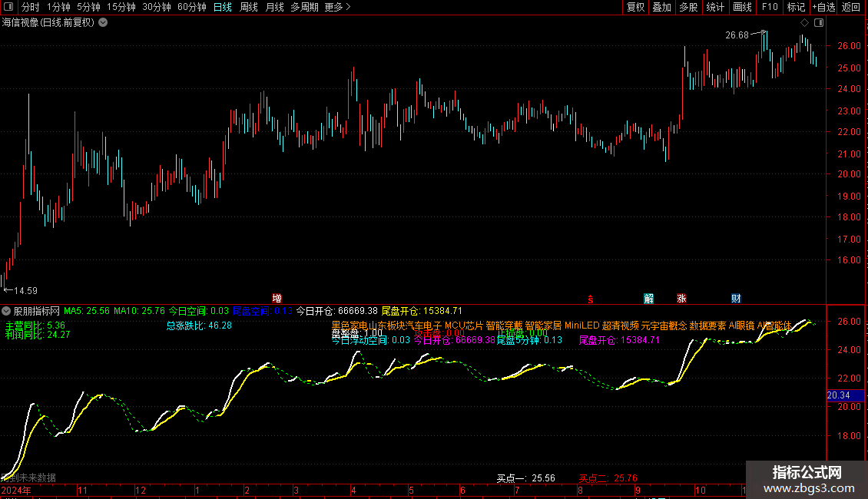Open F10 company information
The image size is (868, 499).
coord(770,7)
